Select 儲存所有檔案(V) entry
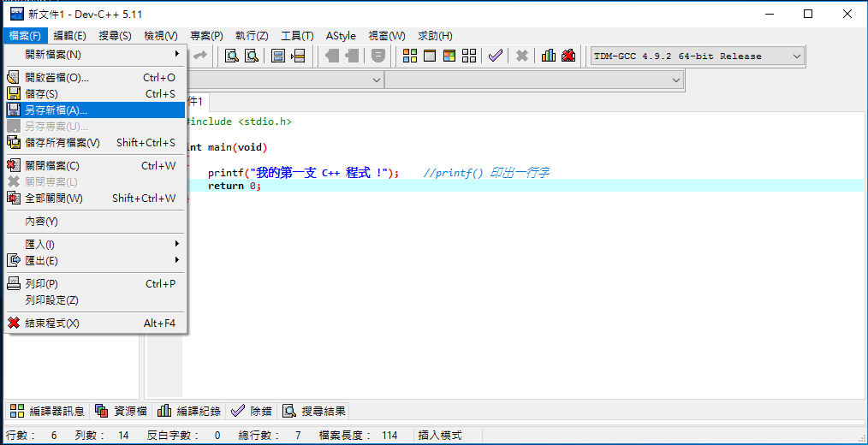 click(x=95, y=142)
